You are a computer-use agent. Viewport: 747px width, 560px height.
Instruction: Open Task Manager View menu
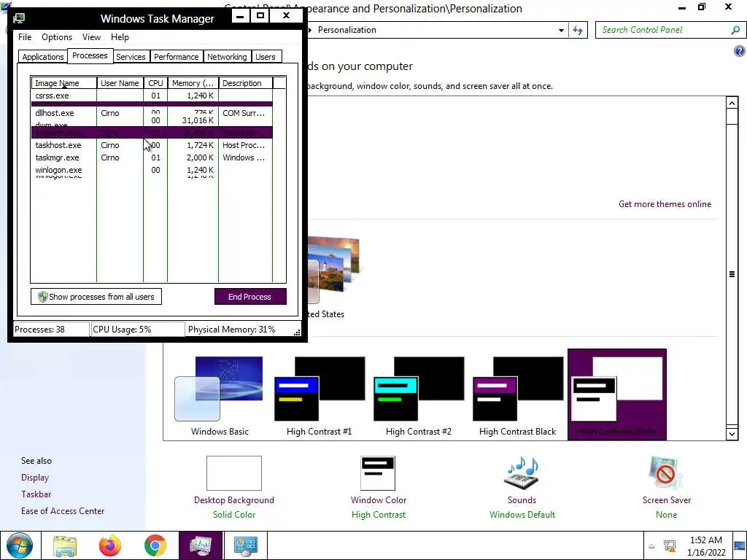[x=91, y=37]
